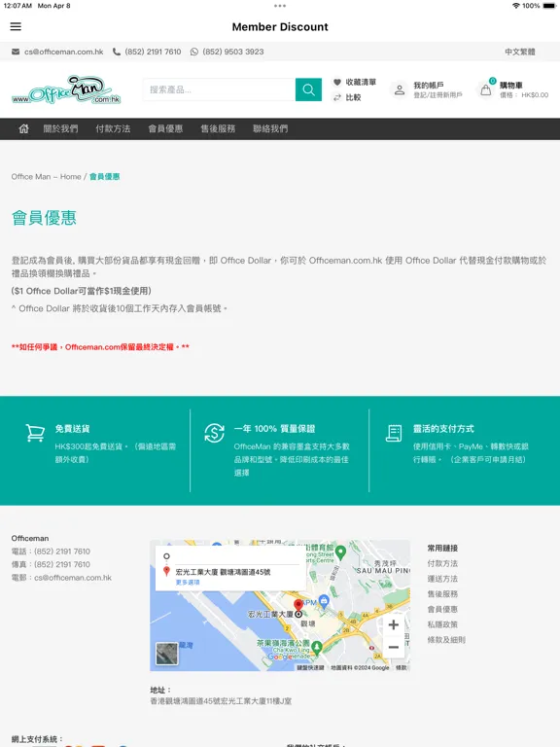This screenshot has width=560, height=747.
Task: Tap the email envelope icon
Action: (x=16, y=52)
